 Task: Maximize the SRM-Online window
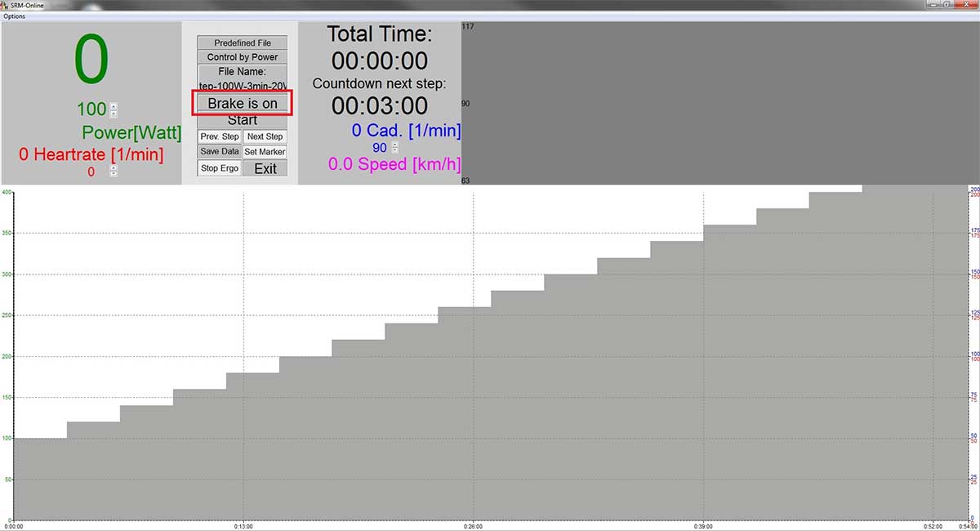click(947, 5)
